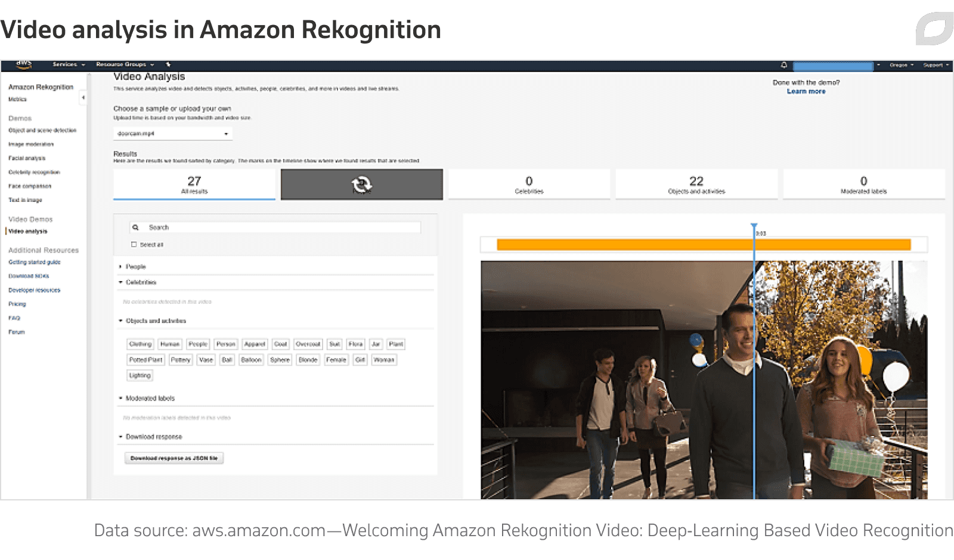Select the 27 All results tab

click(194, 184)
